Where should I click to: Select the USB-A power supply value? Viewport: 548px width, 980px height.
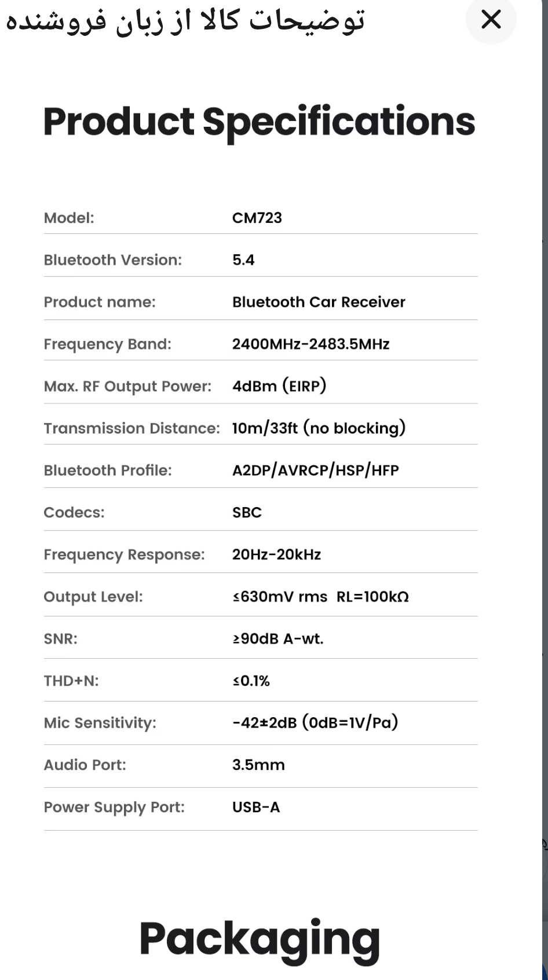[x=255, y=807]
